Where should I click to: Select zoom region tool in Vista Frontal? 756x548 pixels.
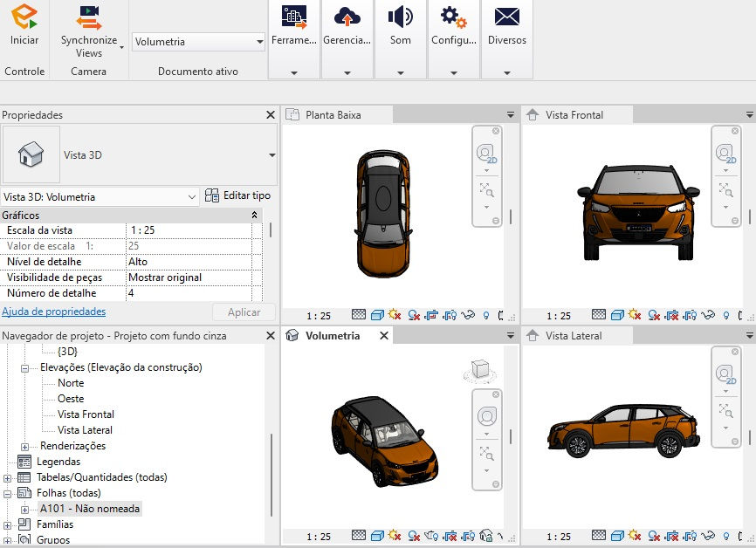725,189
